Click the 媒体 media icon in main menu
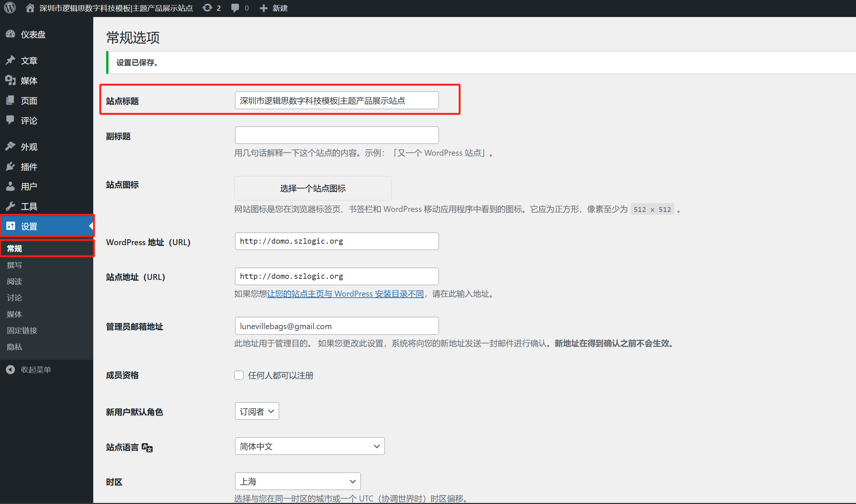Viewport: 856px width, 504px height. pyautogui.click(x=10, y=80)
